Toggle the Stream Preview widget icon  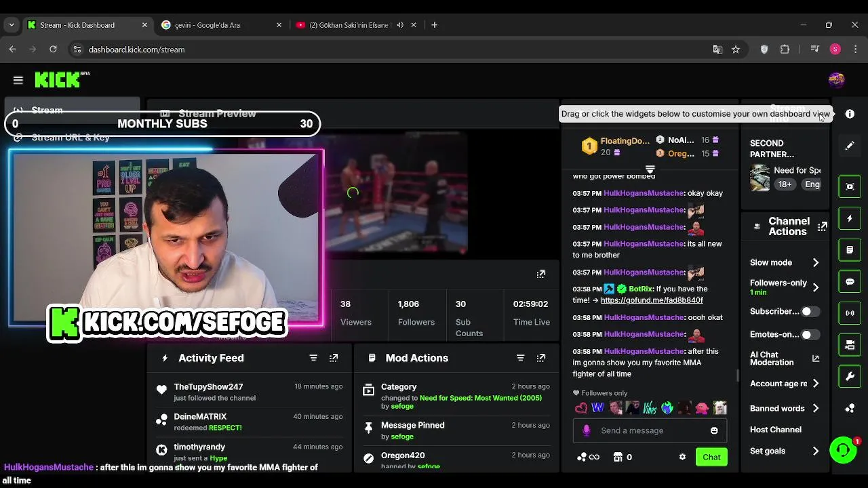(850, 186)
